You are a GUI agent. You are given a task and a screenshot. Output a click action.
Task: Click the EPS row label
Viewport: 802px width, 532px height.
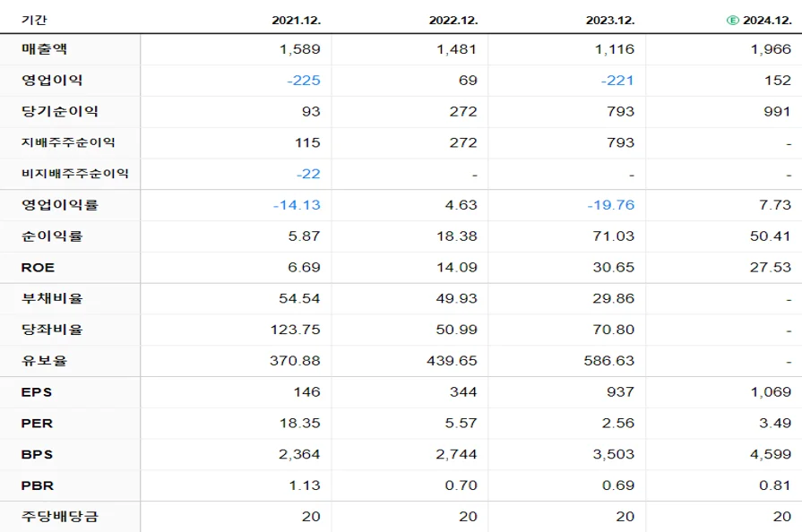pos(37,392)
